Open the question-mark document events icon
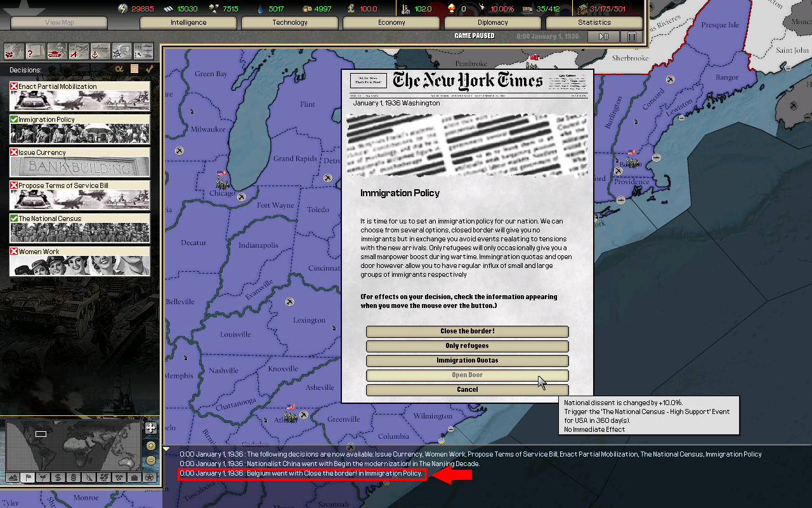This screenshot has width=812, height=508. [36, 51]
